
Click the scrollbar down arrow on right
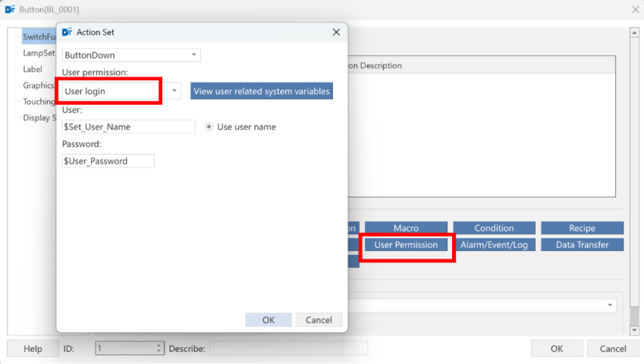click(x=634, y=331)
